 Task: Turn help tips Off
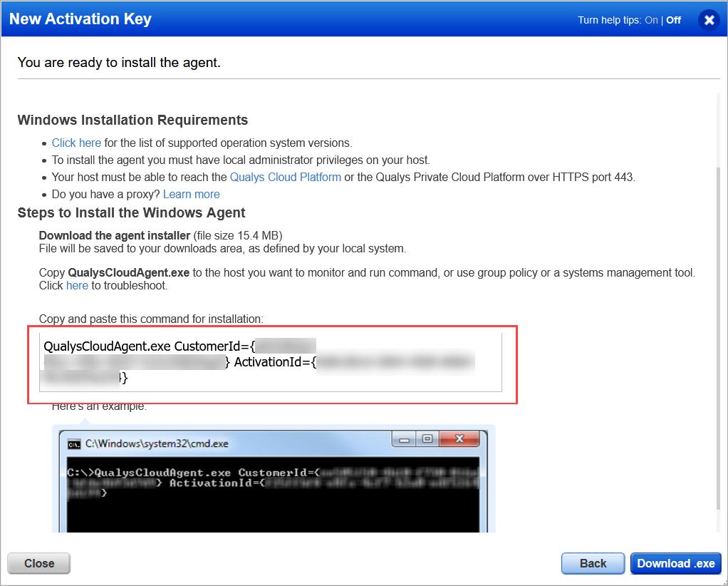pos(673,20)
